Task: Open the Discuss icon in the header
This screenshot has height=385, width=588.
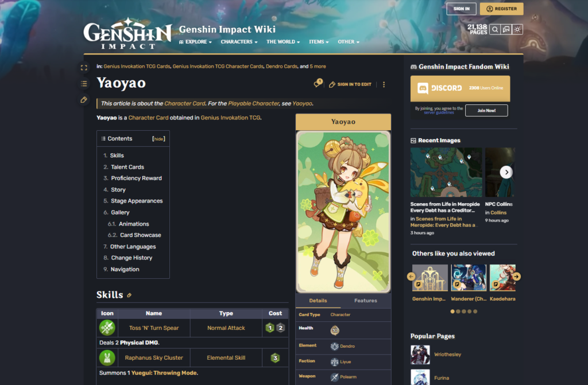Action: [506, 29]
